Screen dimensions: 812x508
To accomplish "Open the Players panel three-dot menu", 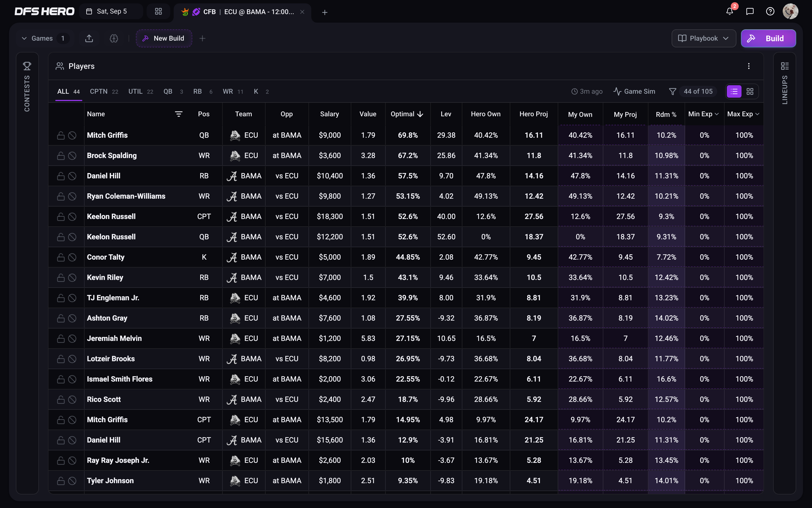I will click(749, 66).
